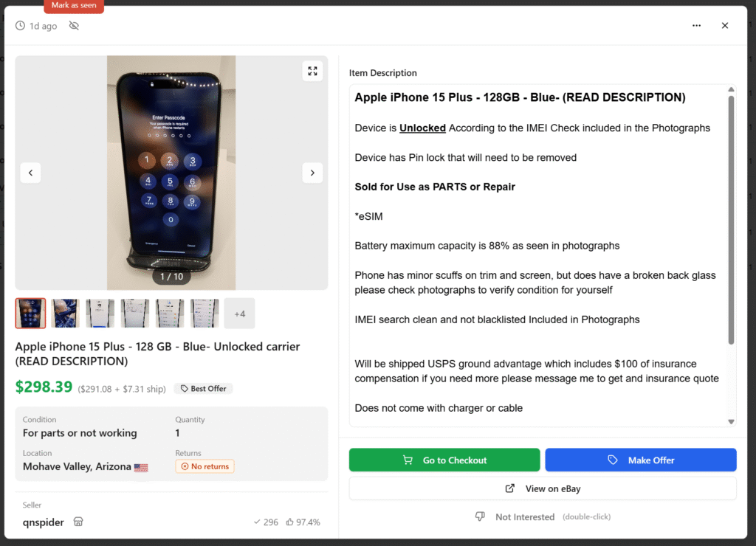Screen dimensions: 756x546
Task: Click the seller storefront icon
Action: [x=78, y=522]
